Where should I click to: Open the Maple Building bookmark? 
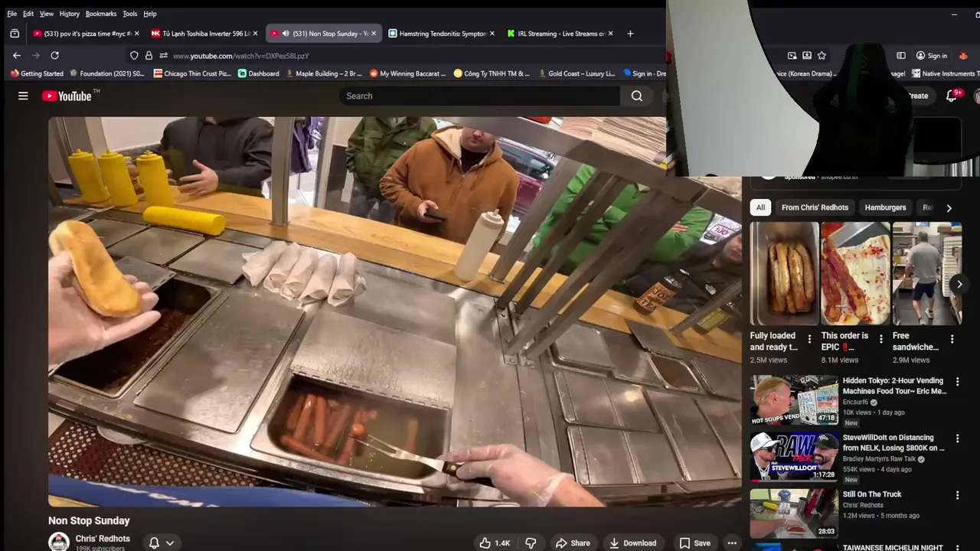coord(323,73)
